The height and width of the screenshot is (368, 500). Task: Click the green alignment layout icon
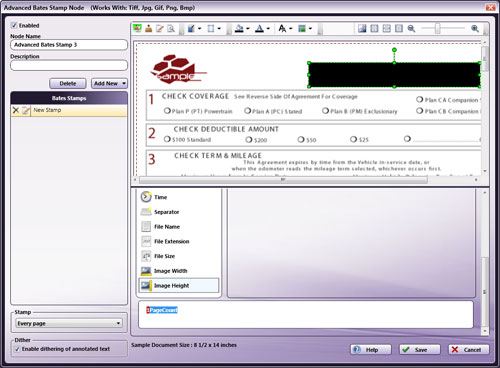pos(302,28)
